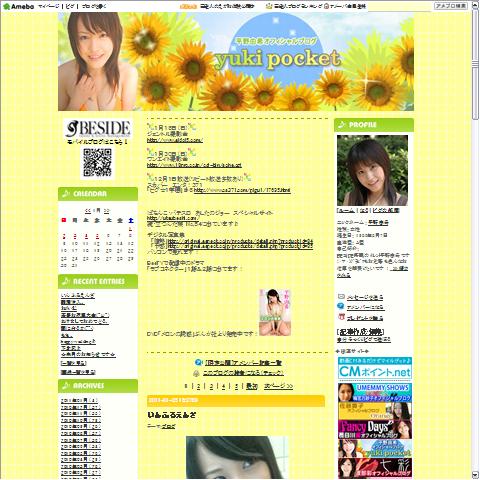Open page 2 in pagination

(x=199, y=386)
